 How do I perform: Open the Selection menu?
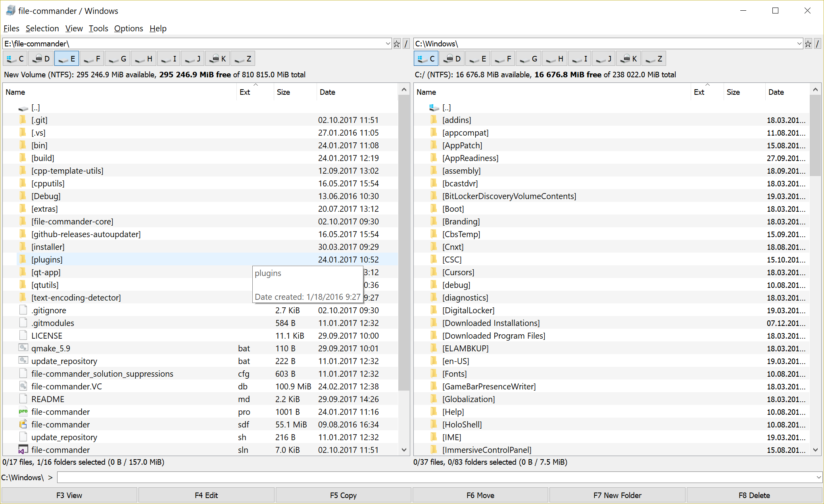coord(42,29)
